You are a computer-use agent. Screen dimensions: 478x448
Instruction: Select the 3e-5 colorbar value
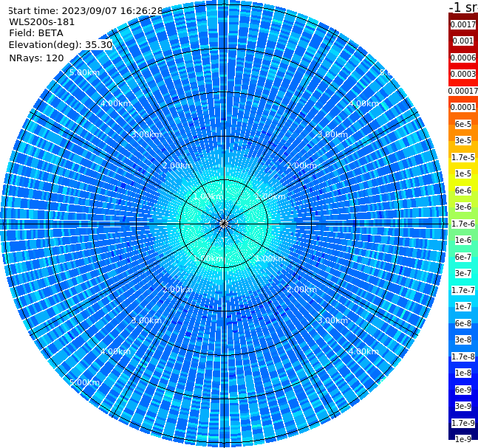pos(463,140)
